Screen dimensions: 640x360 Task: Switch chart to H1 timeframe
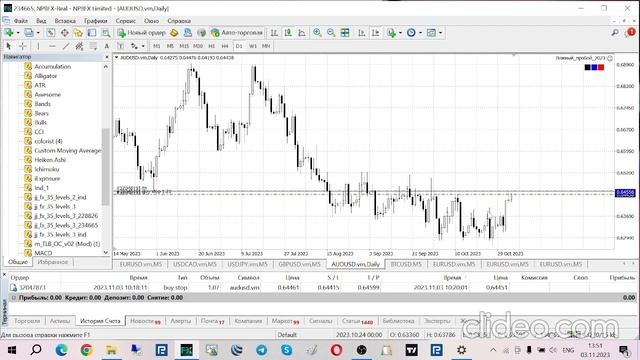click(x=211, y=46)
